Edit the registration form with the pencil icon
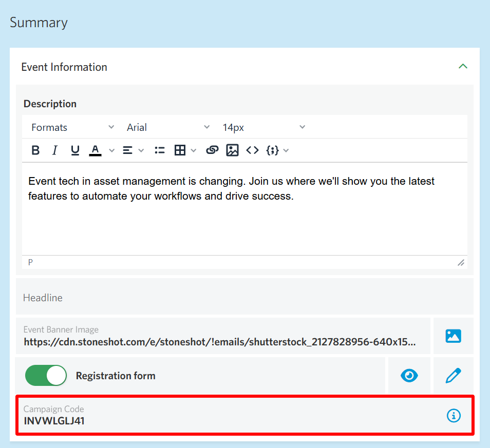Screen dimensions: 490x448 click(454, 375)
